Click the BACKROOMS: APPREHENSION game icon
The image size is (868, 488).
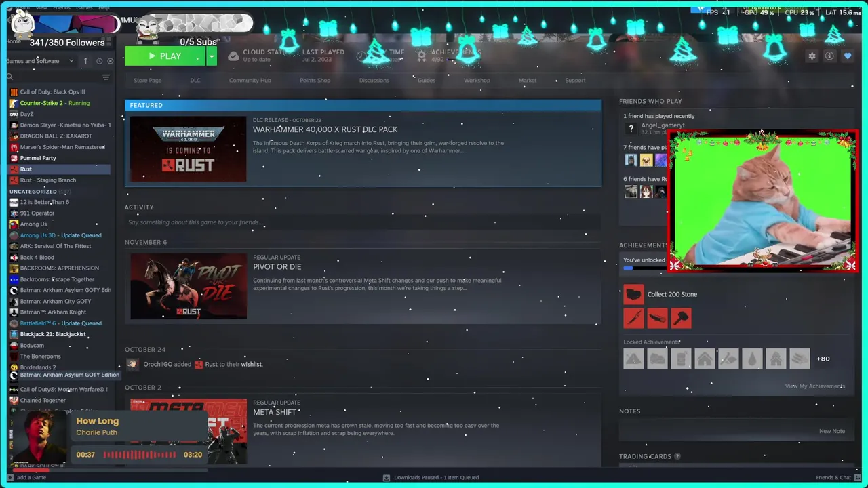(x=14, y=268)
